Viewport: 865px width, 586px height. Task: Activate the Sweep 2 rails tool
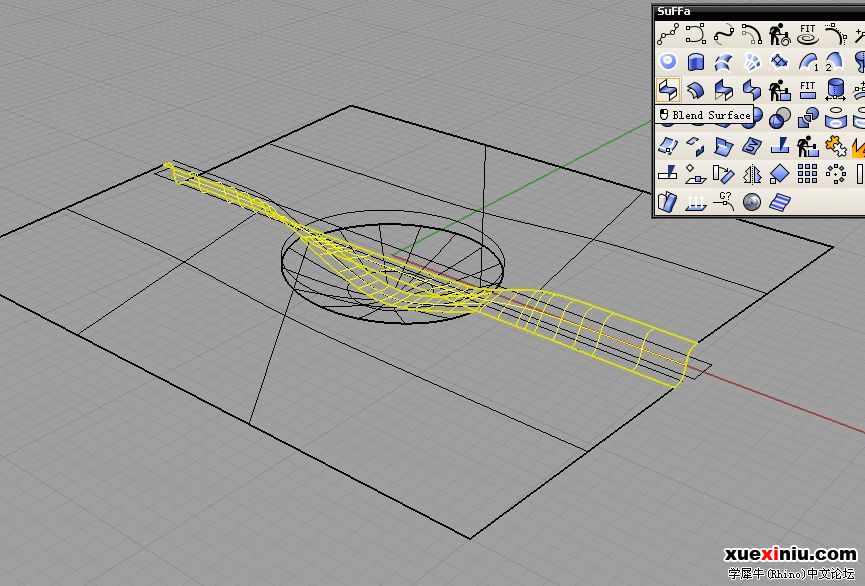tap(835, 62)
